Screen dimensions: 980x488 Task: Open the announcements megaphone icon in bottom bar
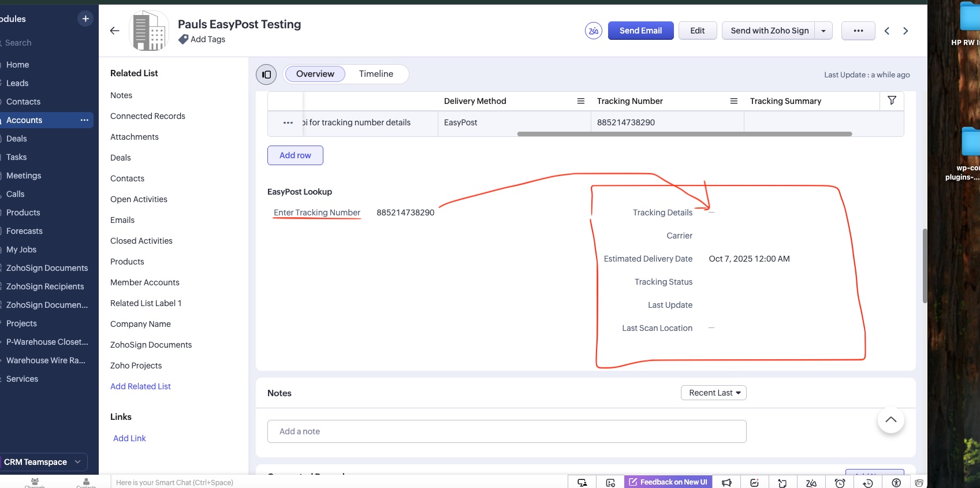tap(726, 482)
